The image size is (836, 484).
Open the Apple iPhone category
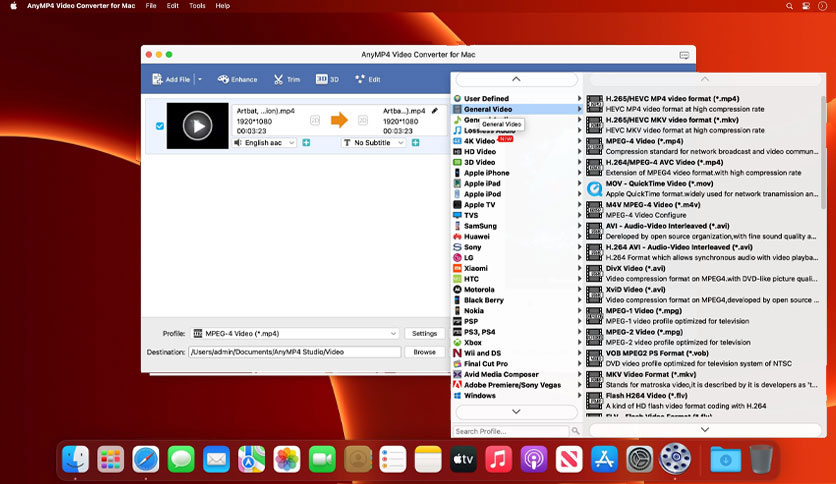pos(517,173)
